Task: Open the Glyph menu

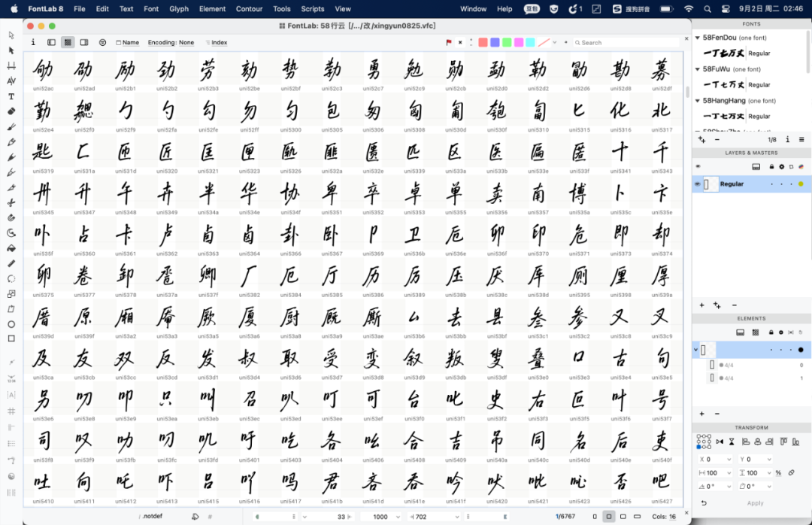Action: [179, 9]
